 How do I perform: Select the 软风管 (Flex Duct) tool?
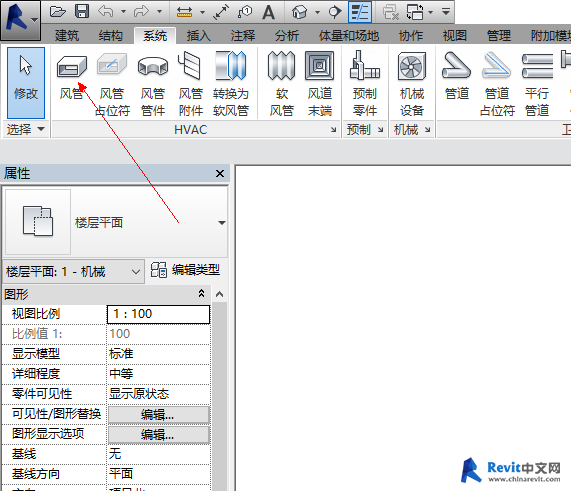[281, 84]
